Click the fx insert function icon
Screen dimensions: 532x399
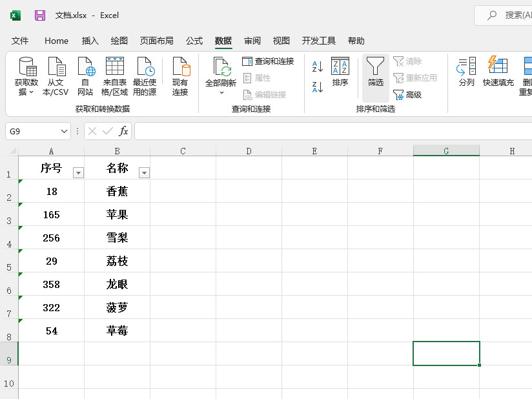click(123, 131)
